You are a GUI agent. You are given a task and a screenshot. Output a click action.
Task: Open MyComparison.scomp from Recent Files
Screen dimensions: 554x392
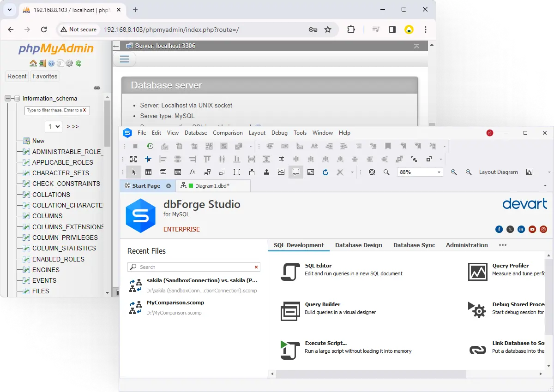[175, 303]
